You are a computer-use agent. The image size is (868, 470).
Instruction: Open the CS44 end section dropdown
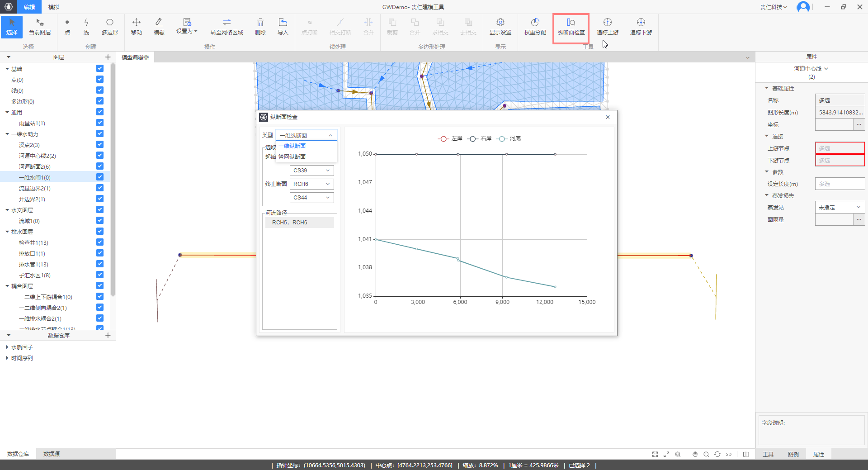(x=311, y=198)
